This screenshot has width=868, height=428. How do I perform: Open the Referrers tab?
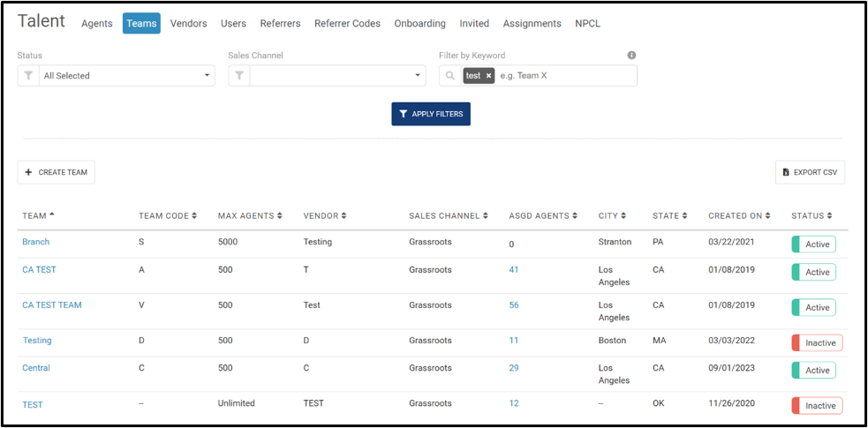280,23
